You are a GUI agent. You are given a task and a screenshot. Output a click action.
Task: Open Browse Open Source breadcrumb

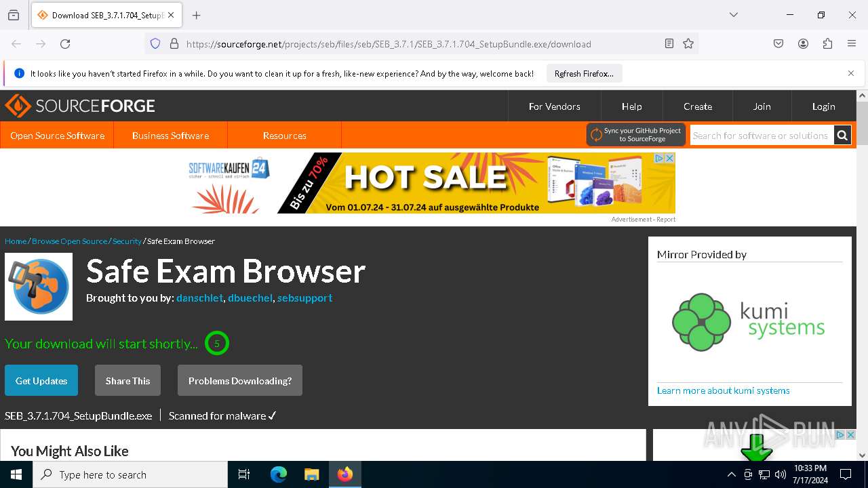point(69,241)
